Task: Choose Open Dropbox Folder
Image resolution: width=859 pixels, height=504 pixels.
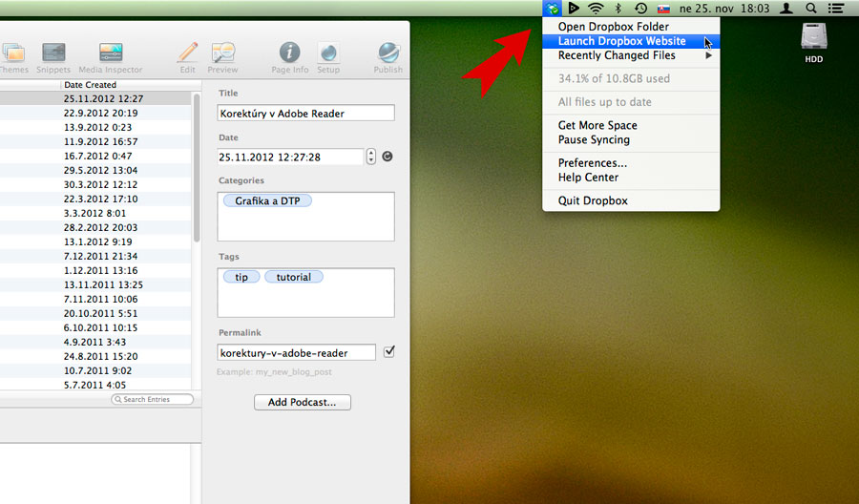Action: pyautogui.click(x=631, y=27)
